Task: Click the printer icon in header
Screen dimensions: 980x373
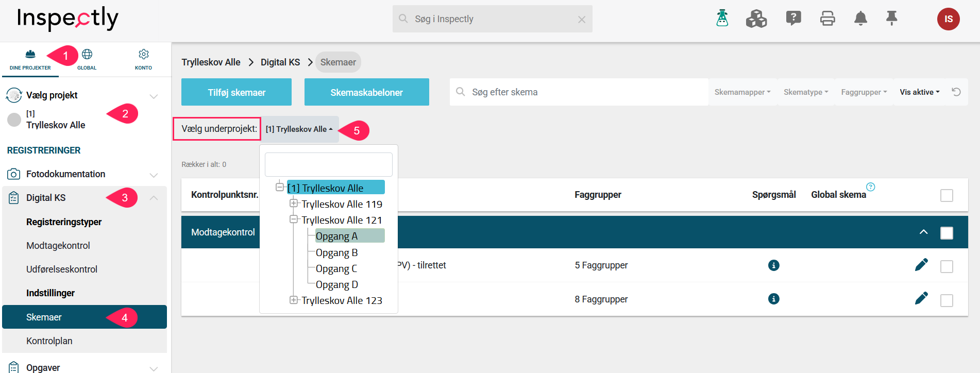Action: [x=827, y=19]
